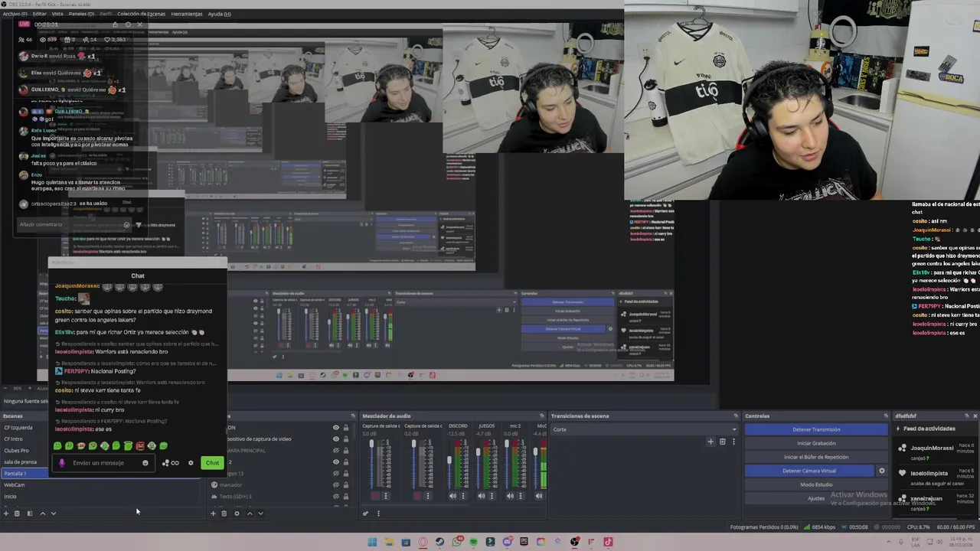Move selected scene down in Escenas list
This screenshot has width=980, height=551.
(x=53, y=514)
